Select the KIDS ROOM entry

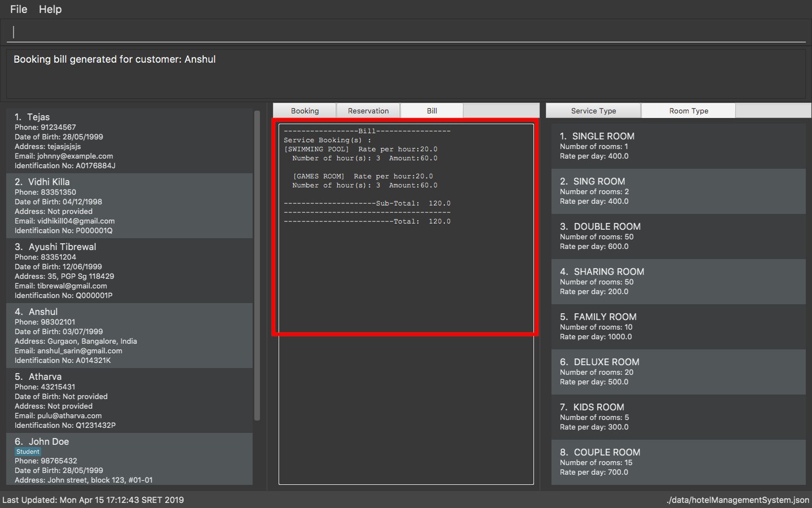point(678,417)
